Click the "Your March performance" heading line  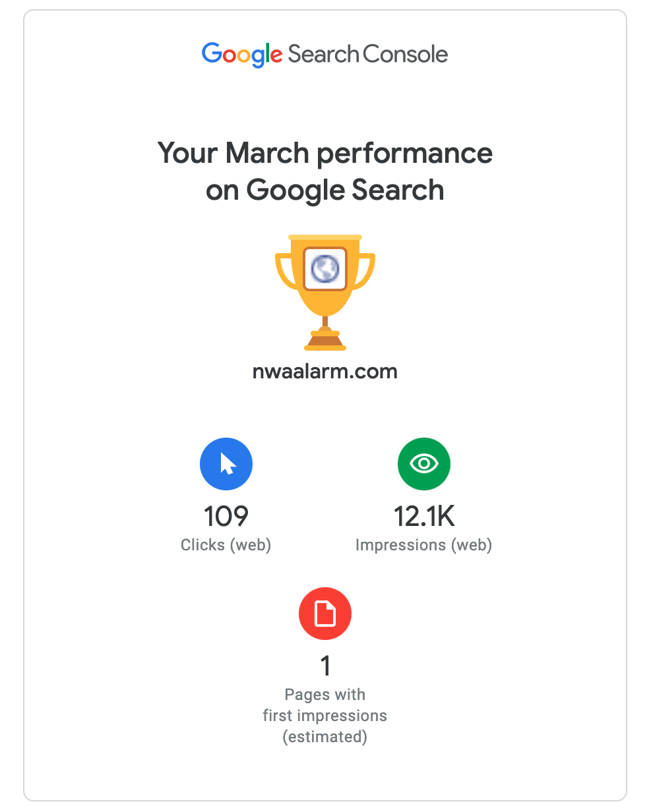(x=324, y=153)
